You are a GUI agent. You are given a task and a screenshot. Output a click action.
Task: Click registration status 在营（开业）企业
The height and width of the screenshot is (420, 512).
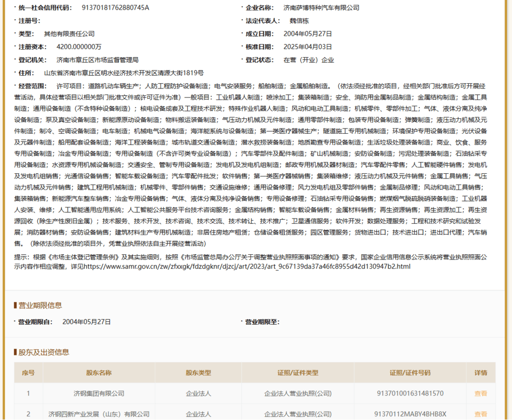[309, 60]
